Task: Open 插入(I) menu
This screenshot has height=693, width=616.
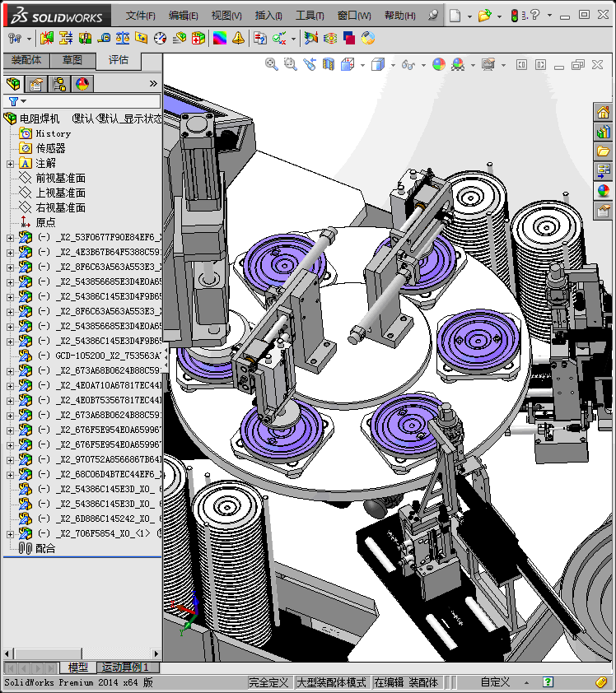Action: point(268,16)
